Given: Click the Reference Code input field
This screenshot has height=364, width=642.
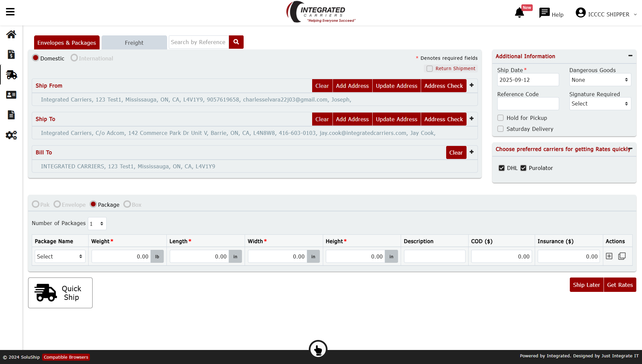Looking at the screenshot, I should pyautogui.click(x=528, y=104).
